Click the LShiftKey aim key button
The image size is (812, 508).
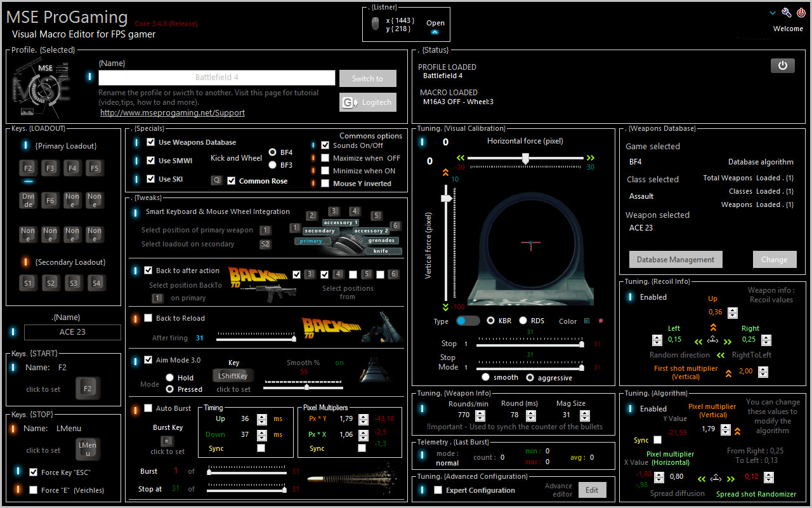point(233,377)
